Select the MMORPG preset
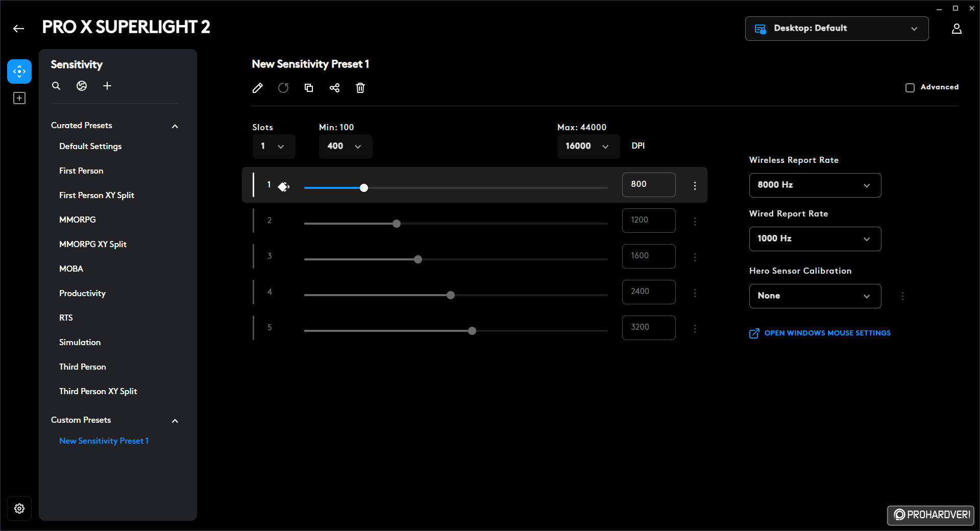This screenshot has height=531, width=980. (x=78, y=220)
